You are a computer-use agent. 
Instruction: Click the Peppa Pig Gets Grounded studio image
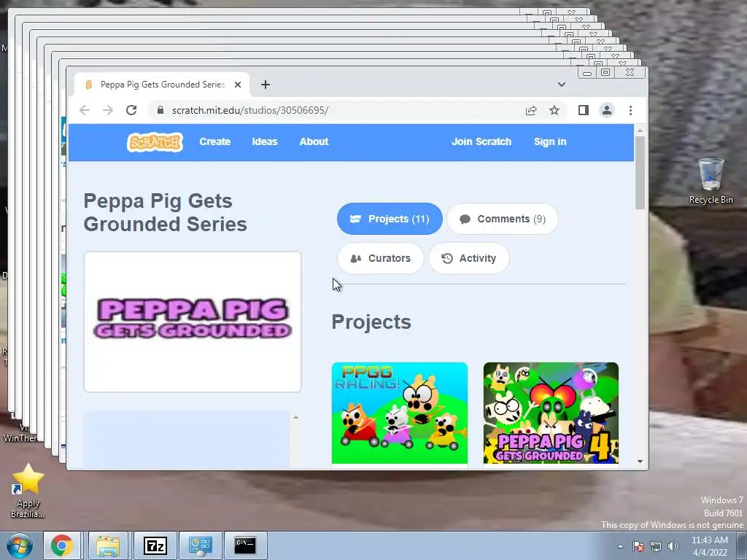pos(193,322)
